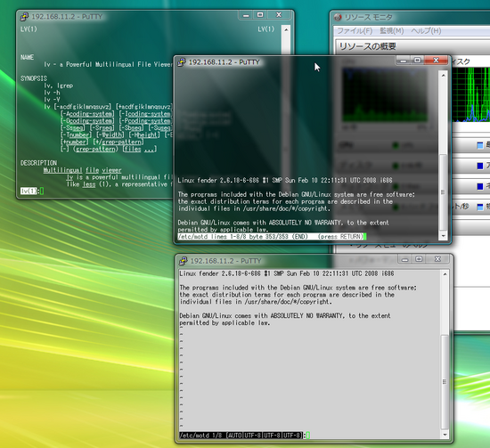Click scrollbar thumb in gray bottom PuTTY window
Image resolution: width=490 pixels, height=448 pixels.
(x=445, y=382)
